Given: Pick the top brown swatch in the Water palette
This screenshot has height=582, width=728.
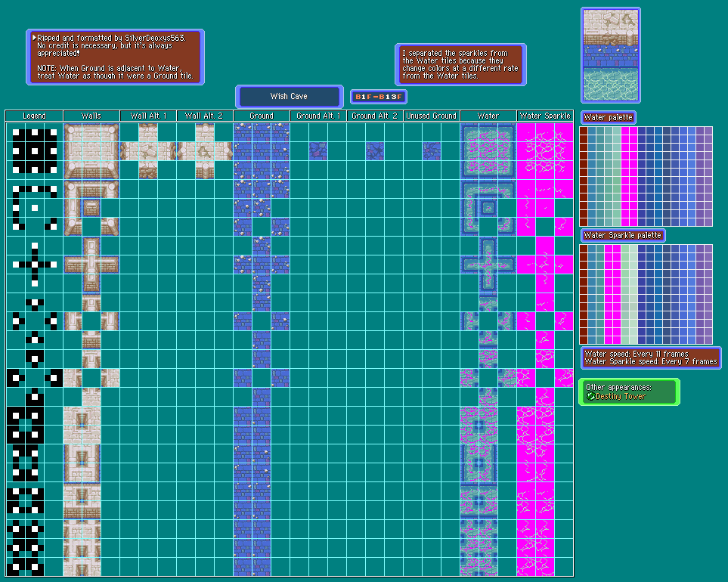Looking at the screenshot, I should [x=584, y=131].
